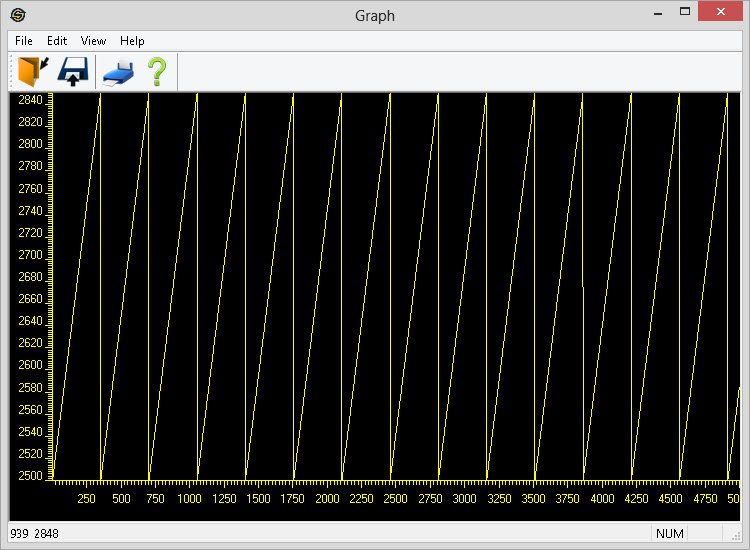Open the File menu
Image resolution: width=750 pixels, height=550 pixels.
pyautogui.click(x=24, y=41)
